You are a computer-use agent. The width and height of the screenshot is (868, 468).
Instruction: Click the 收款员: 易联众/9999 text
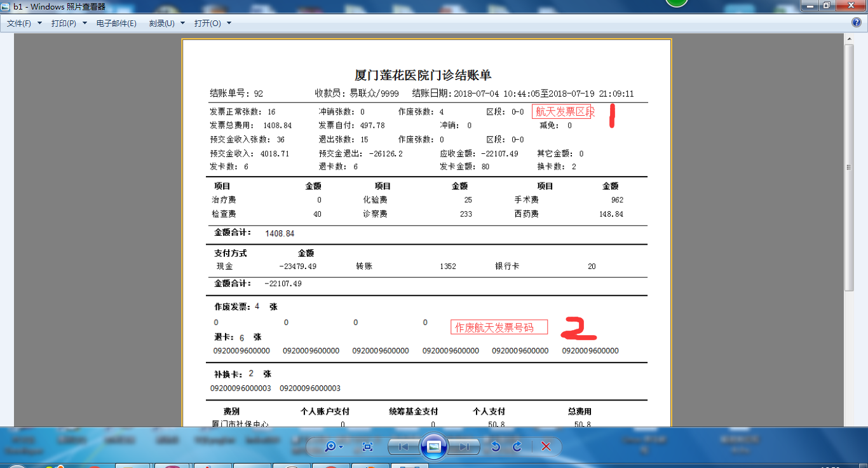click(357, 93)
